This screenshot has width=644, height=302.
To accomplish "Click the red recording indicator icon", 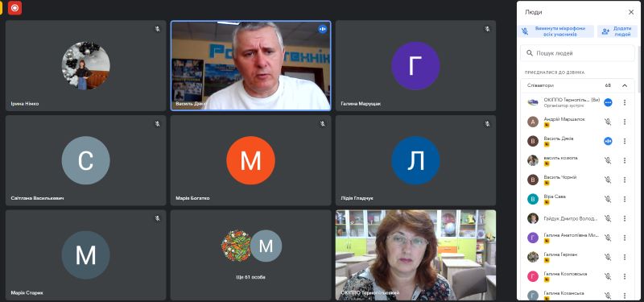I will pyautogui.click(x=14, y=8).
